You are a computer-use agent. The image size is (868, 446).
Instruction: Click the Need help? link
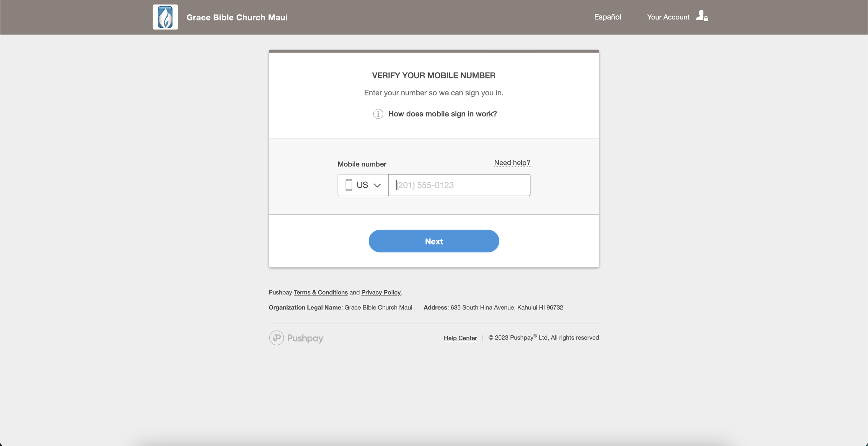click(512, 163)
